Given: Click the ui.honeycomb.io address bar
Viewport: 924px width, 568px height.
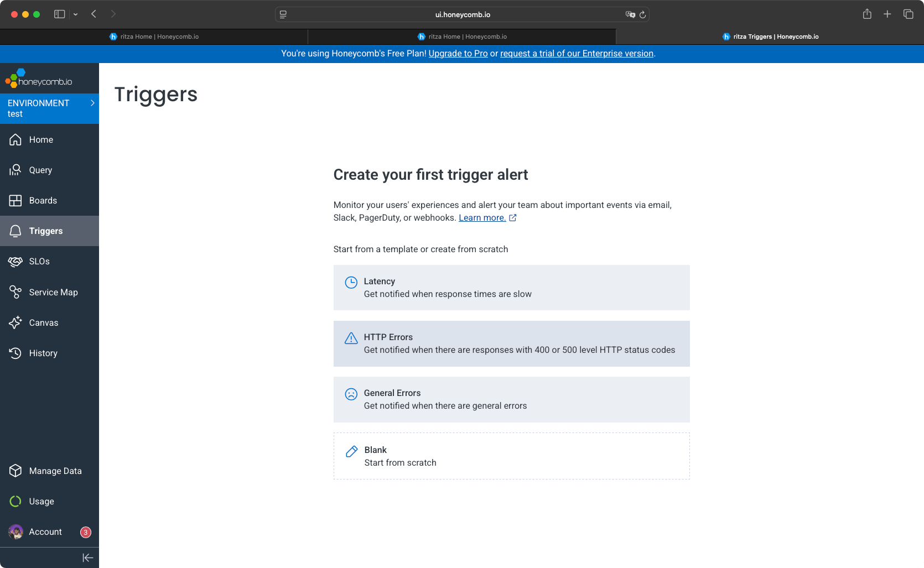Looking at the screenshot, I should [462, 14].
